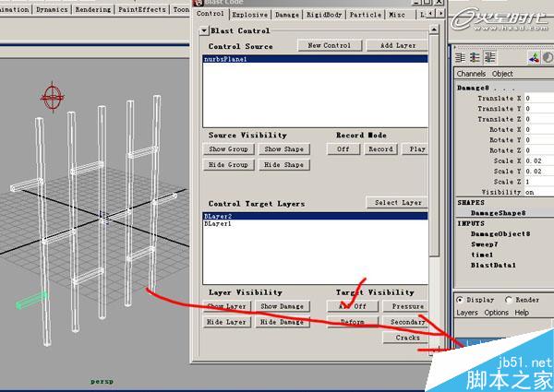554x392 pixels.
Task: Click the Play button in Record Mode
Action: [415, 149]
